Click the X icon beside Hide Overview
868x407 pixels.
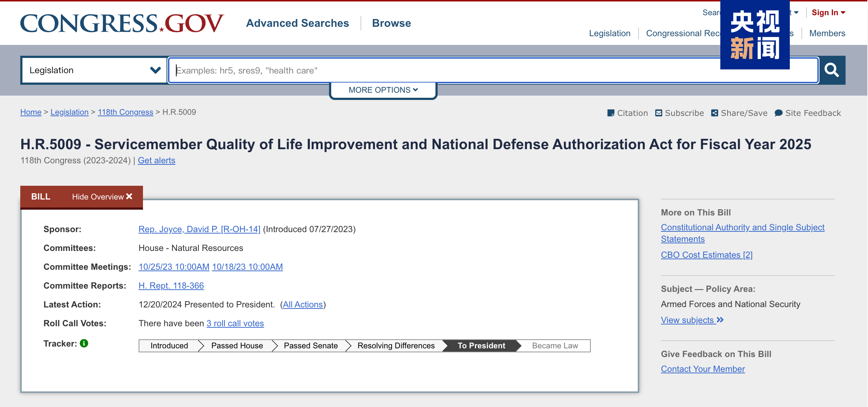tap(129, 196)
